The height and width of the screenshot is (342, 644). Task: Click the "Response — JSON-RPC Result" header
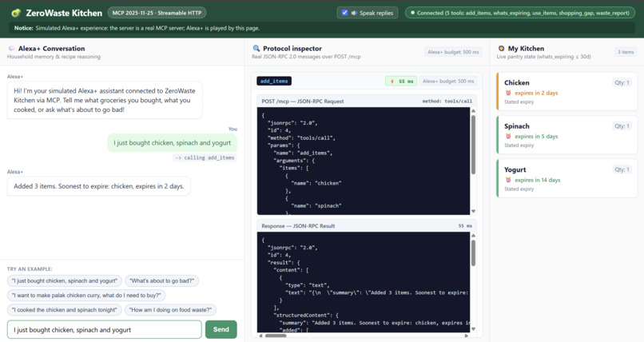click(x=298, y=226)
